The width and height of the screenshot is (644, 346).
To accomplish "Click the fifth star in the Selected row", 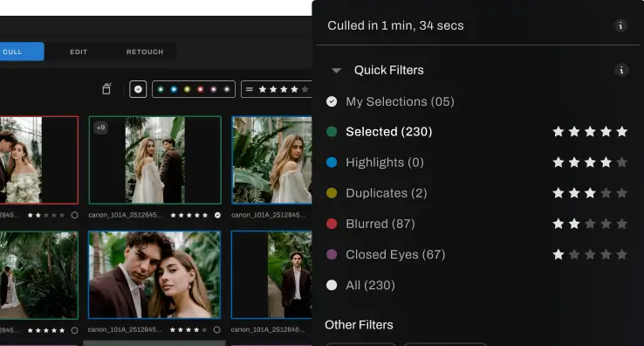I will pos(622,132).
